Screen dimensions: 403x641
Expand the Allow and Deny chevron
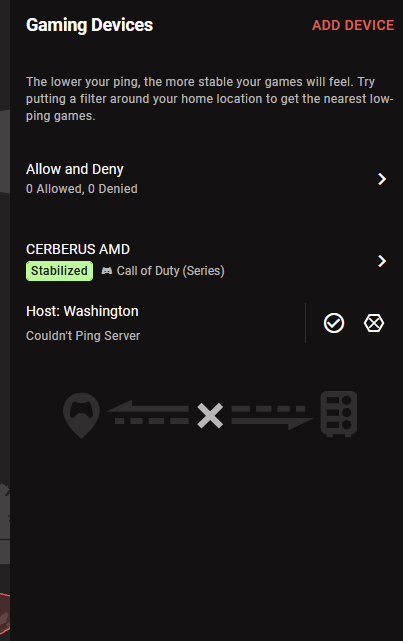pos(382,179)
